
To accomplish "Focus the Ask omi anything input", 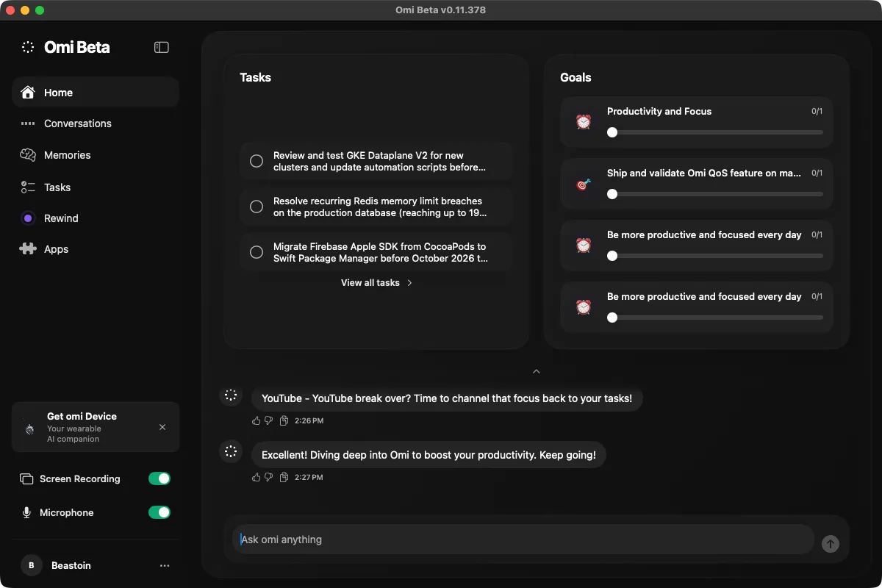I will tap(523, 539).
